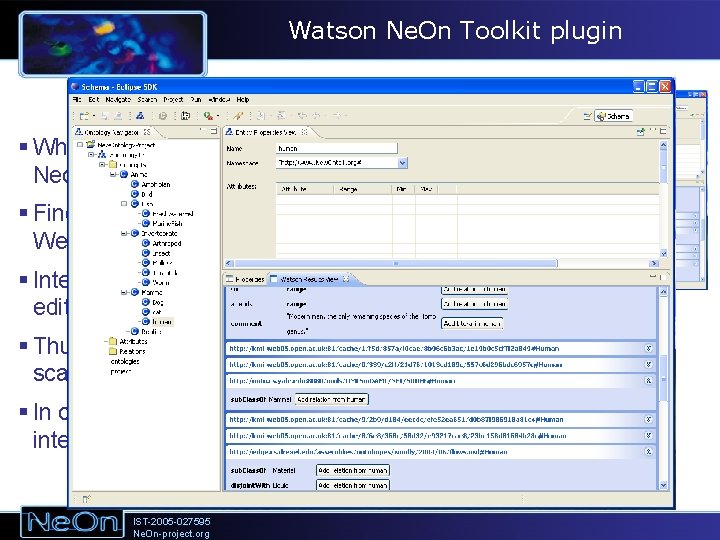Select the Dog concept
Screen dimensions: 720x540
point(158,302)
